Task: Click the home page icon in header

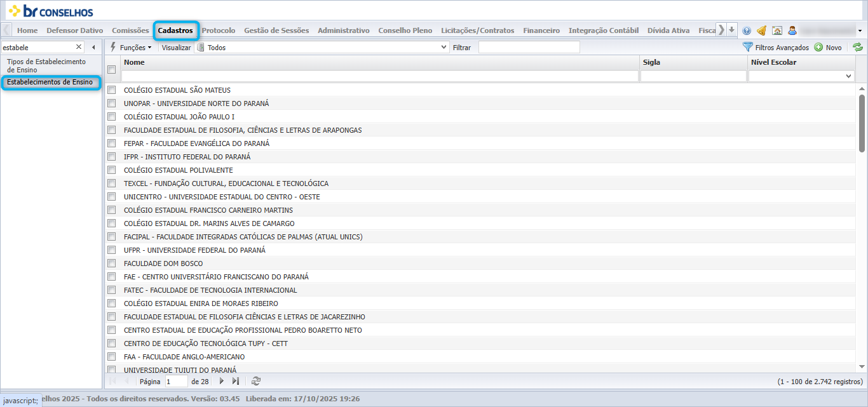Action: pyautogui.click(x=776, y=30)
